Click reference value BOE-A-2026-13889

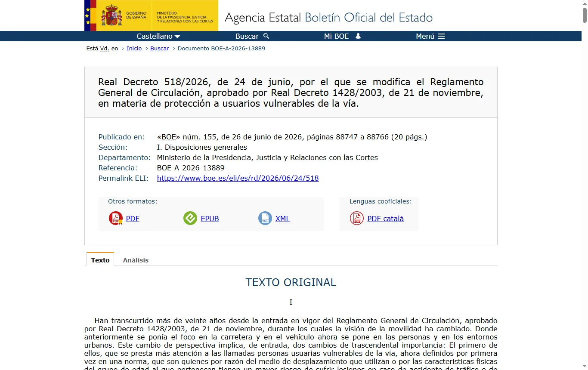[191, 168]
